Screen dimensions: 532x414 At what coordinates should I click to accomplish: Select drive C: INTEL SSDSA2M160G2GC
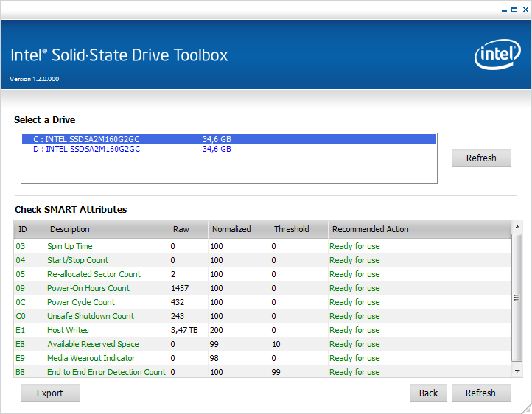229,139
